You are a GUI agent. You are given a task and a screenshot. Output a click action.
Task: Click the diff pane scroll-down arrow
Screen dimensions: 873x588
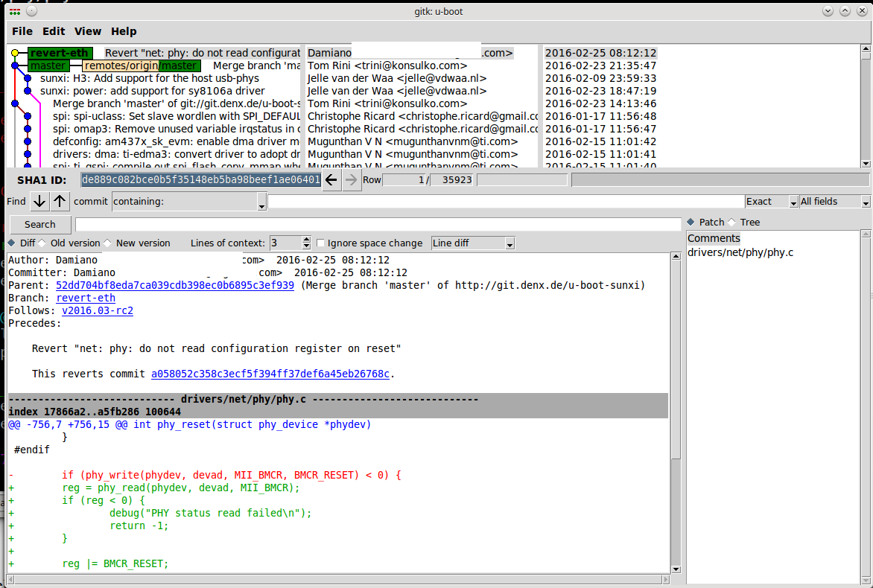pos(676,569)
